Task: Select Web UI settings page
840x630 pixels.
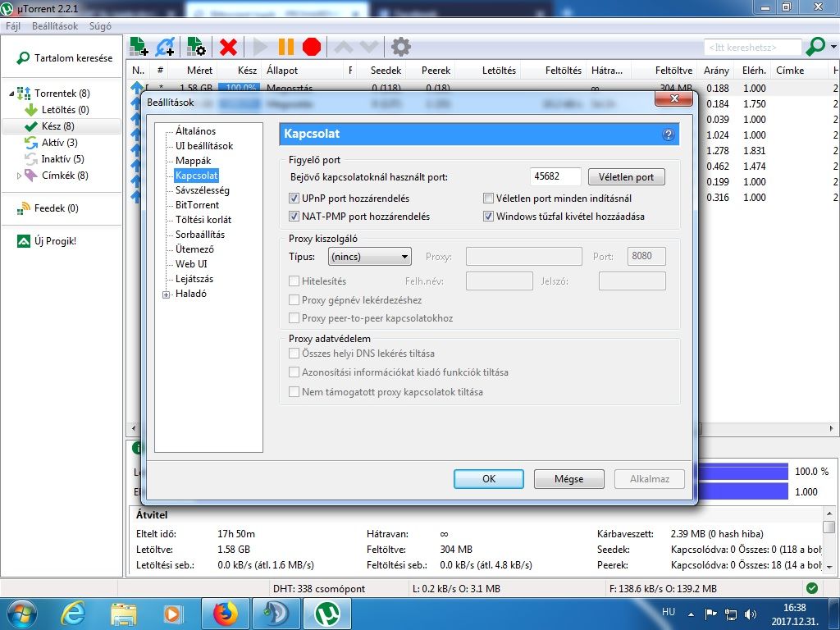Action: click(x=191, y=264)
